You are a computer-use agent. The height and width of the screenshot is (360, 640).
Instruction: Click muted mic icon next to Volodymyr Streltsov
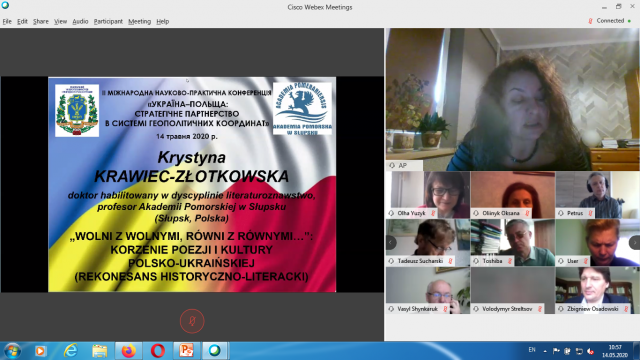tap(540, 309)
